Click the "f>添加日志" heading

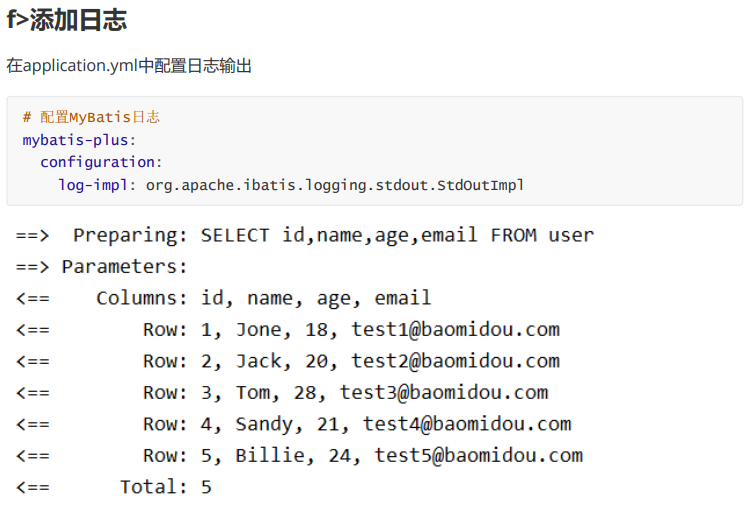67,20
